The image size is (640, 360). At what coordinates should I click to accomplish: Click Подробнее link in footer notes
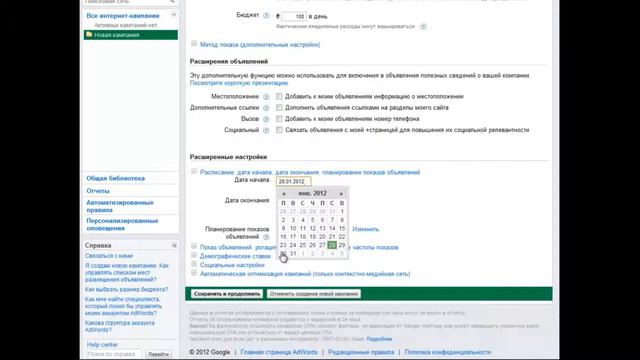pos(379,339)
